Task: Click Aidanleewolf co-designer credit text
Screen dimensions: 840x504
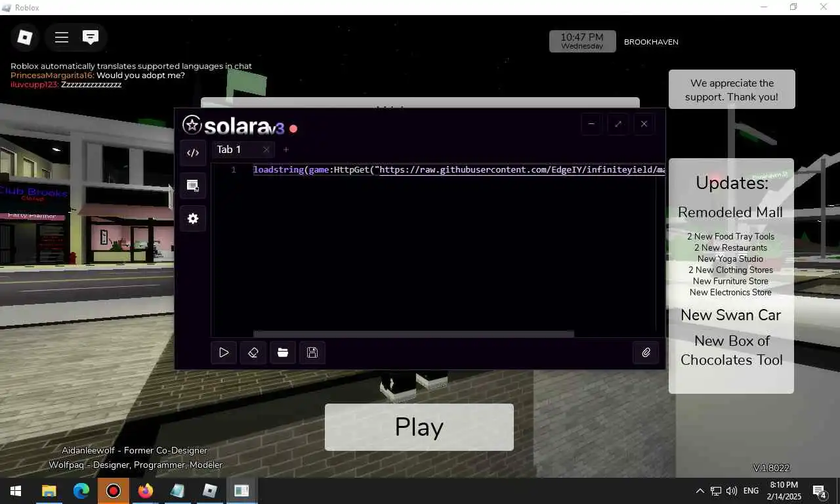Action: coord(135,451)
